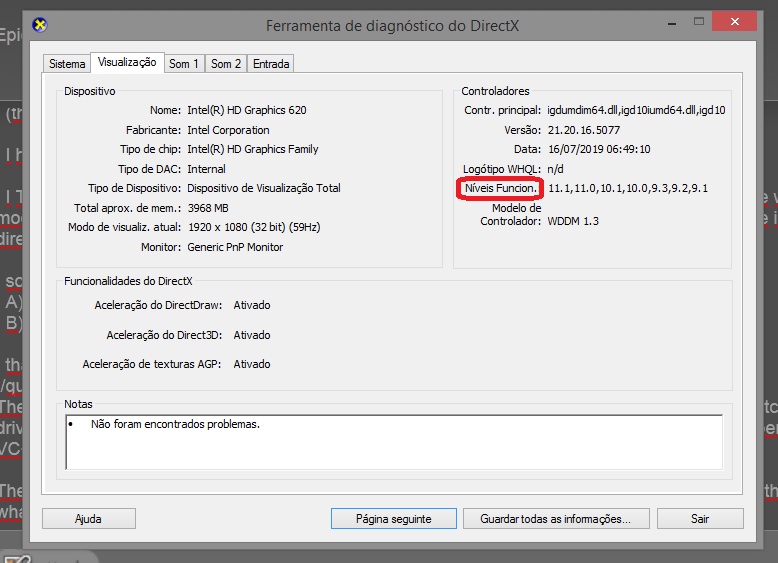Image resolution: width=778 pixels, height=563 pixels.
Task: Click the Controladores group label
Action: pos(495,91)
